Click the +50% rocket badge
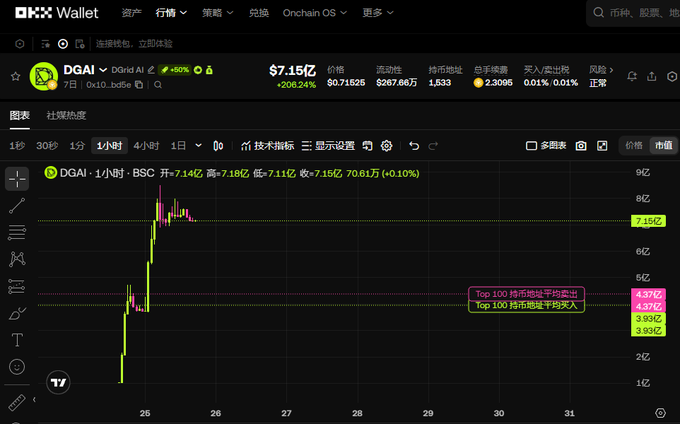680x424 pixels. click(x=175, y=70)
